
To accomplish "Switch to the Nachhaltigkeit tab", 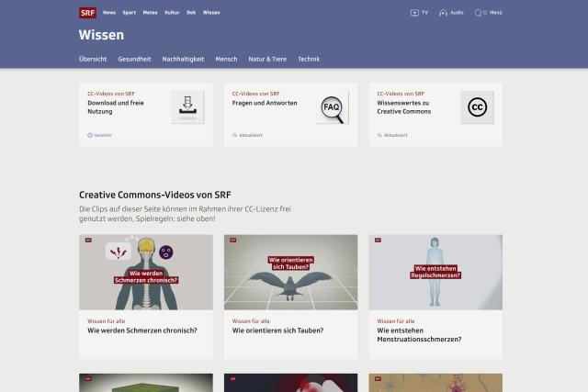I will click(184, 59).
